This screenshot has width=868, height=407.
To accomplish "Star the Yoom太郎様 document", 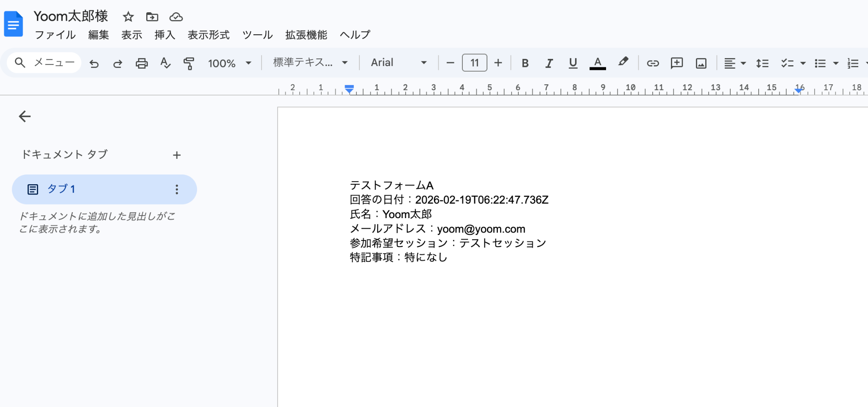I will pos(128,17).
